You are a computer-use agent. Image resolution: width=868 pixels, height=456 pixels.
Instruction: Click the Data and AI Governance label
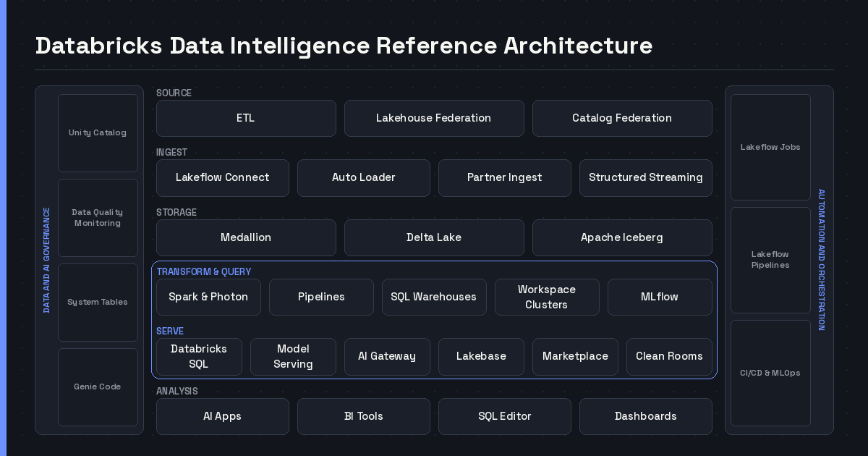click(46, 260)
